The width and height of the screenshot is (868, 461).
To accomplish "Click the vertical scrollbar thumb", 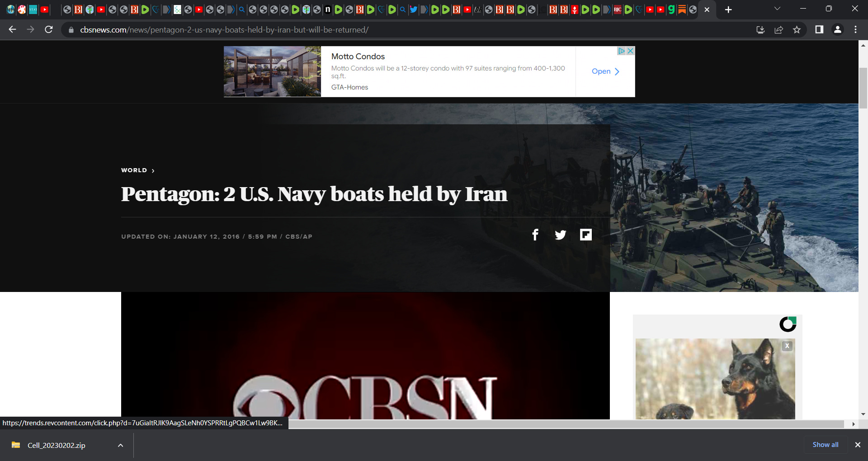I will click(x=863, y=88).
